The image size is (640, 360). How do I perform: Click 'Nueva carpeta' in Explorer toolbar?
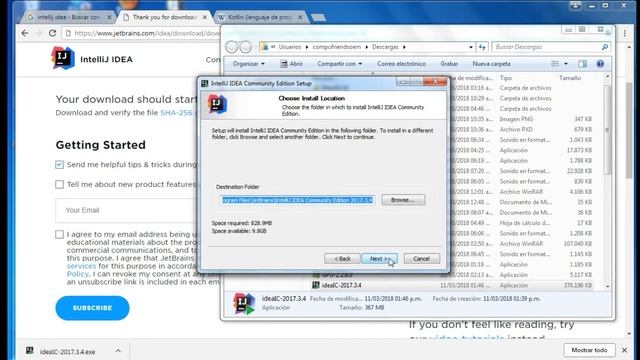(x=491, y=64)
